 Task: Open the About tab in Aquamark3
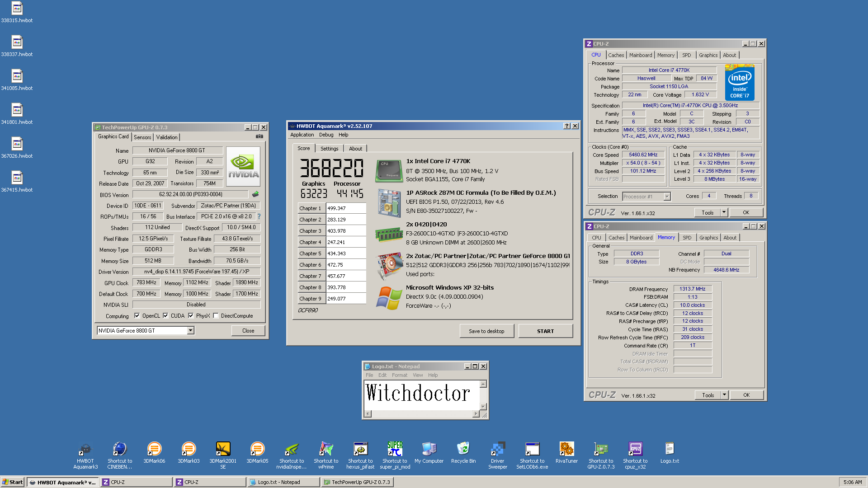pos(355,148)
